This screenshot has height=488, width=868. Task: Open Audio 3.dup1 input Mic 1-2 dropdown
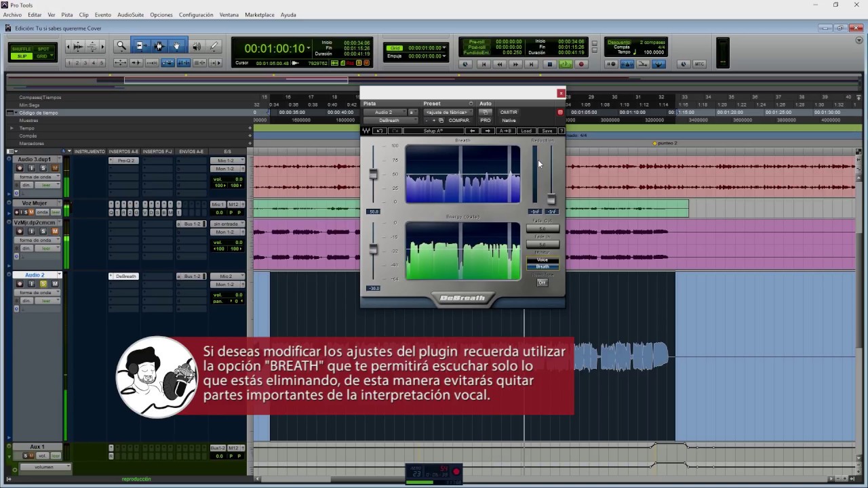(226, 161)
